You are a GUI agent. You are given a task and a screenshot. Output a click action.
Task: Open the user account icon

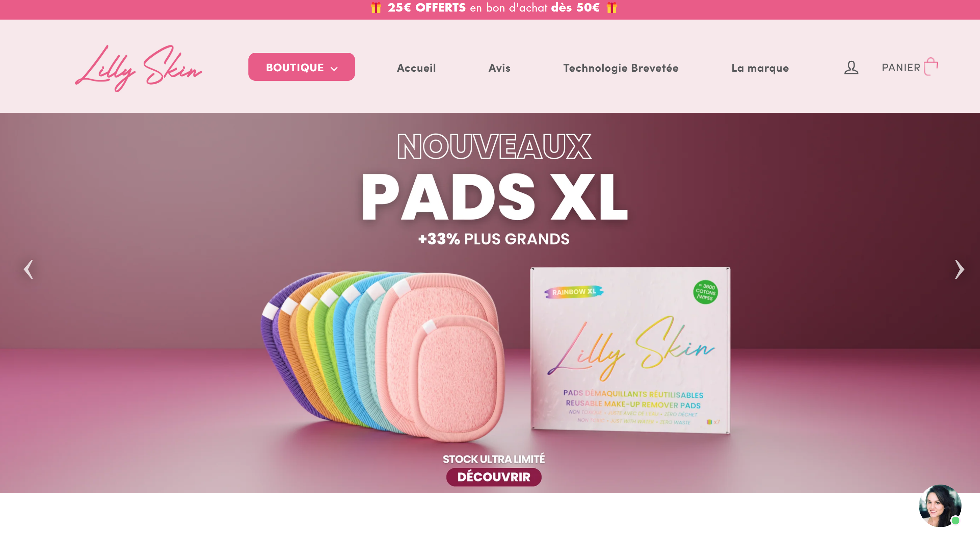(851, 68)
